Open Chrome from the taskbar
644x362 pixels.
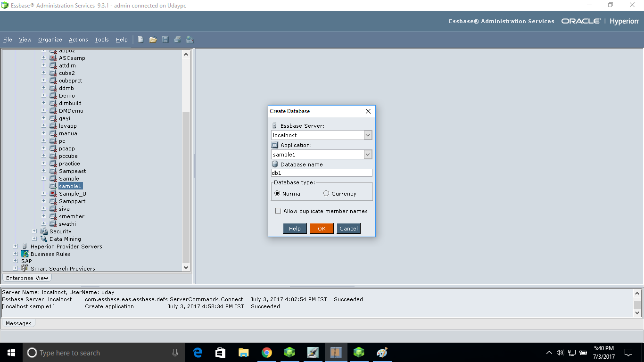[266, 353]
